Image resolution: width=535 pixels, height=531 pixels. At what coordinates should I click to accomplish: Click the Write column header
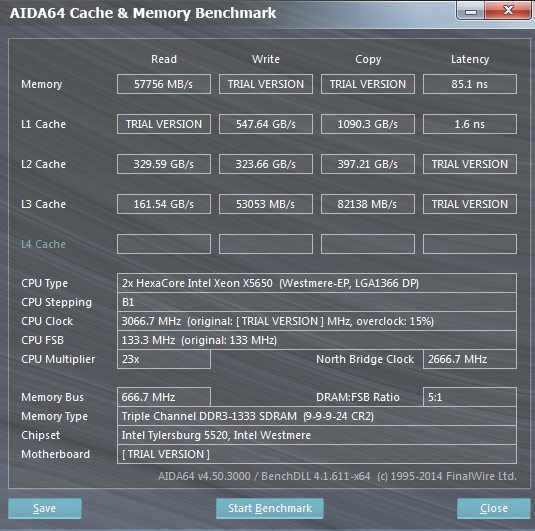266,59
